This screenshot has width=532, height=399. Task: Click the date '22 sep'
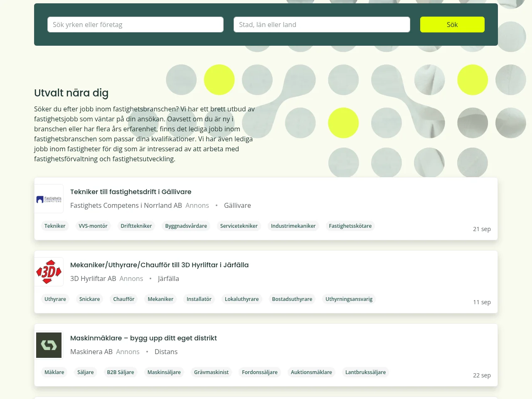tap(482, 375)
